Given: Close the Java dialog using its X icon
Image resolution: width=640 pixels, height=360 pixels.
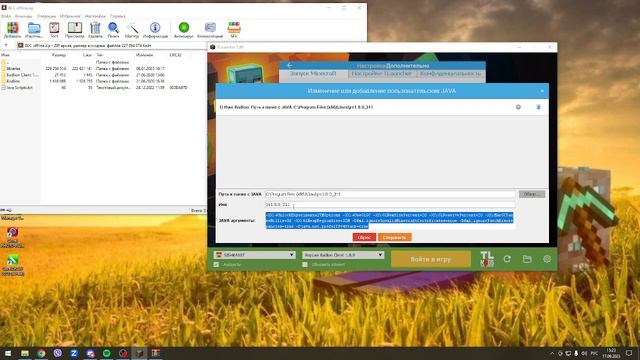Looking at the screenshot, I should [x=542, y=91].
